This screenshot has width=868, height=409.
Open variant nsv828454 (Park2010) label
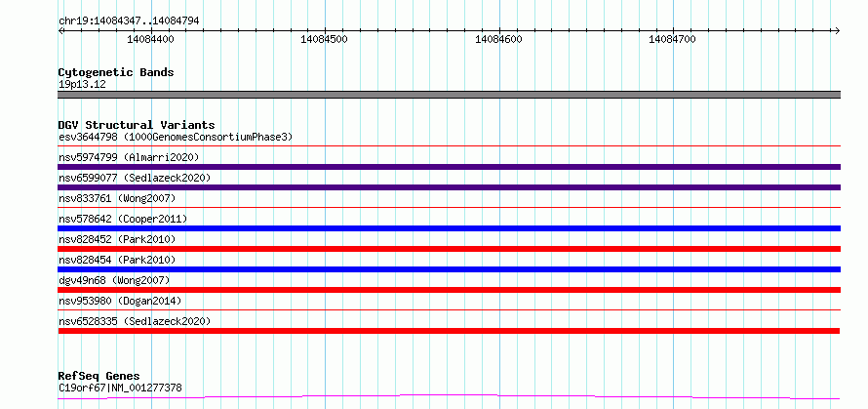117,260
